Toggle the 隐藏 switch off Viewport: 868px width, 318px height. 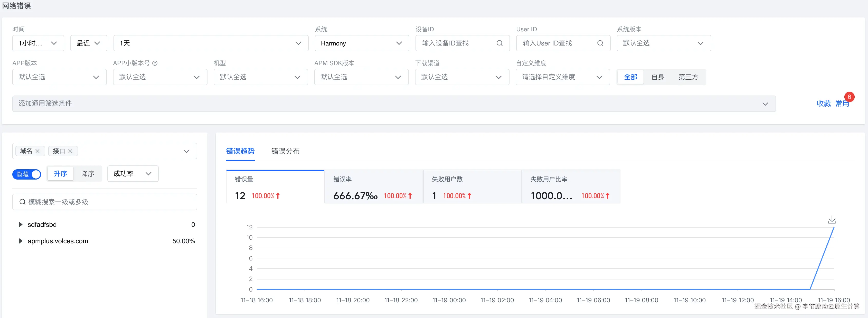(27, 174)
